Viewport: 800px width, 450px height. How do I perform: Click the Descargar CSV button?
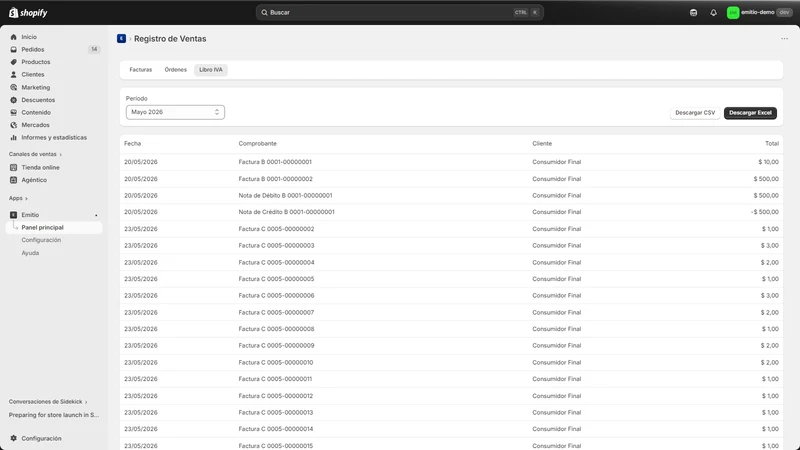tap(695, 113)
